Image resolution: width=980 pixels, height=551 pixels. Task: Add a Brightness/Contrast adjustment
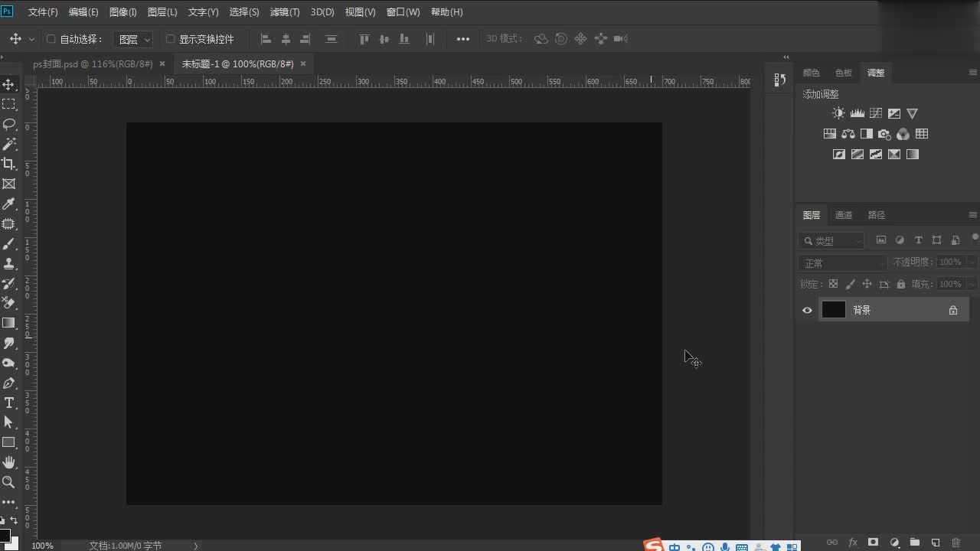tap(839, 113)
